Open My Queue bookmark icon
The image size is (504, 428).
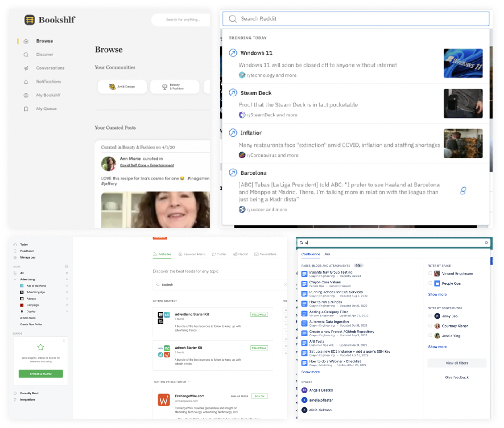click(26, 108)
